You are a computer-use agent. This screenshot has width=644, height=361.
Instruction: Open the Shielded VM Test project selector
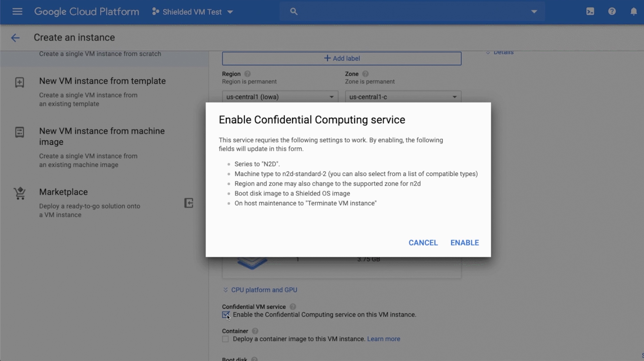(193, 12)
